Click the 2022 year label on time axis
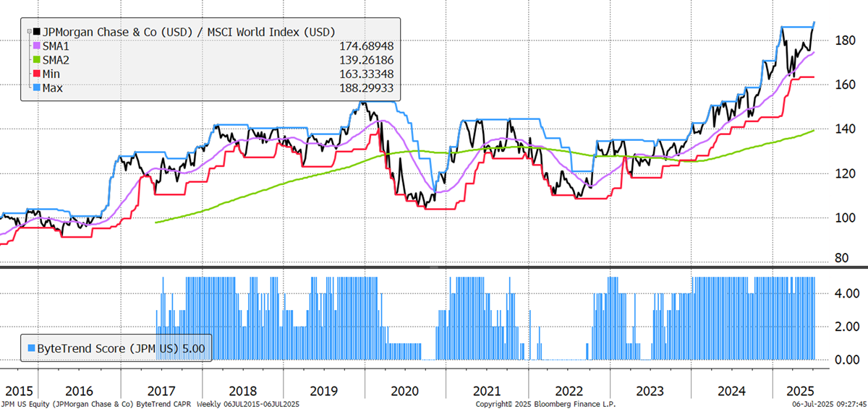This screenshot has height=409, width=868. 568,391
